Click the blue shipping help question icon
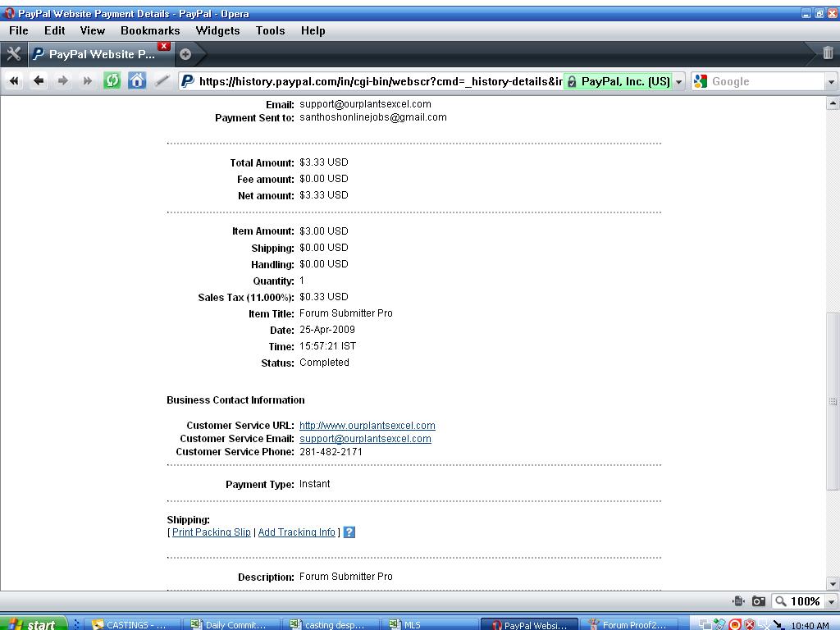The image size is (840, 630). 349,532
